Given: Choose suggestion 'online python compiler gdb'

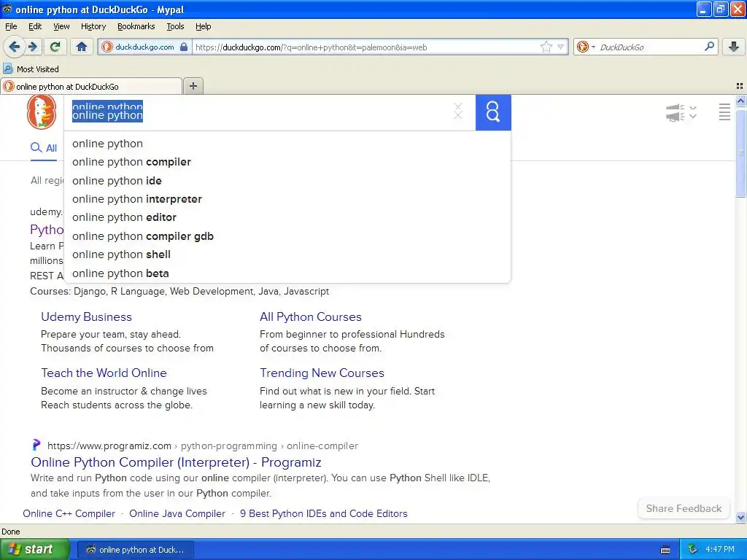Looking at the screenshot, I should pos(287,236).
